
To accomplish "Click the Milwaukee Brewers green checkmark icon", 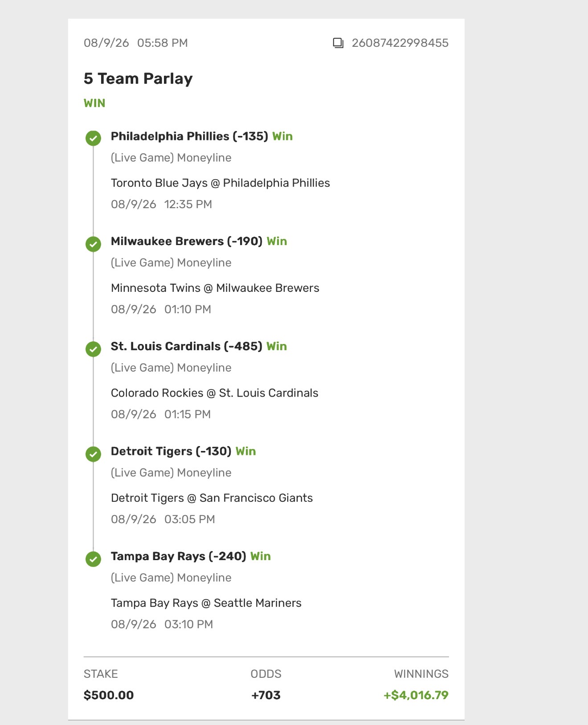I will click(x=93, y=244).
